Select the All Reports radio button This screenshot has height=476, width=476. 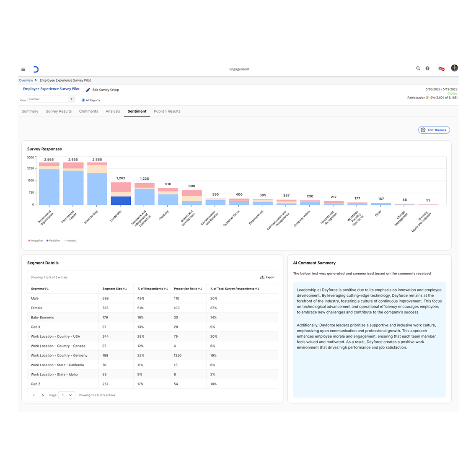click(83, 100)
